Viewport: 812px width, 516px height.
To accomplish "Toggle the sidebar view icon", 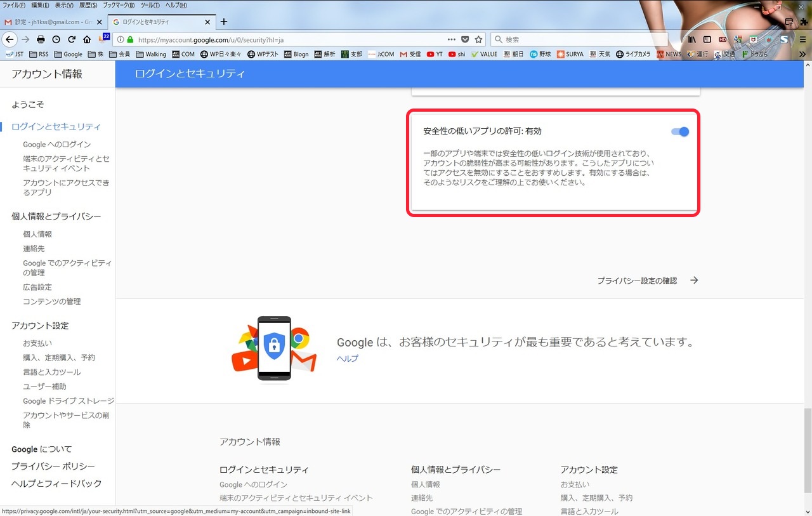I will click(x=707, y=39).
